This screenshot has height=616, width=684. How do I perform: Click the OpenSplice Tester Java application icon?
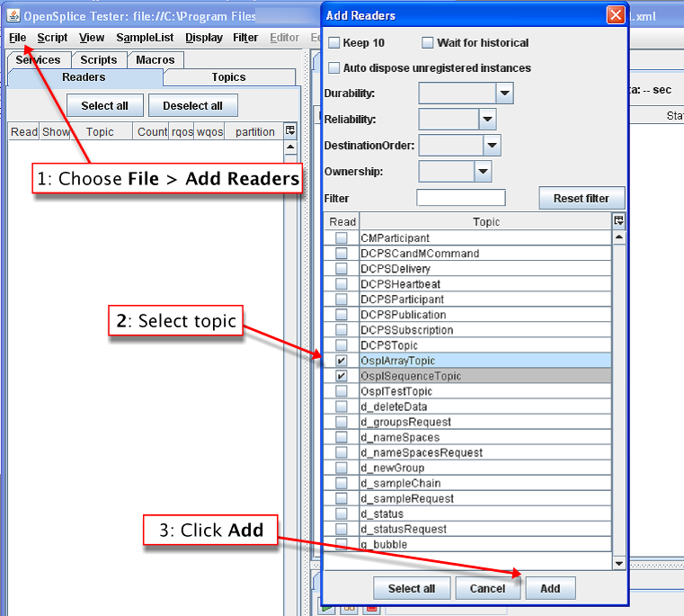coord(13,16)
